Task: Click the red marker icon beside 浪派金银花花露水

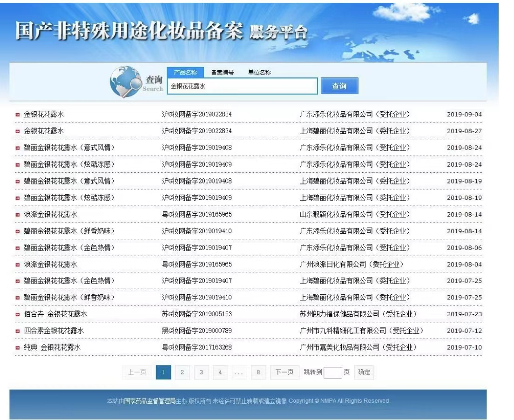Action: pyautogui.click(x=18, y=214)
